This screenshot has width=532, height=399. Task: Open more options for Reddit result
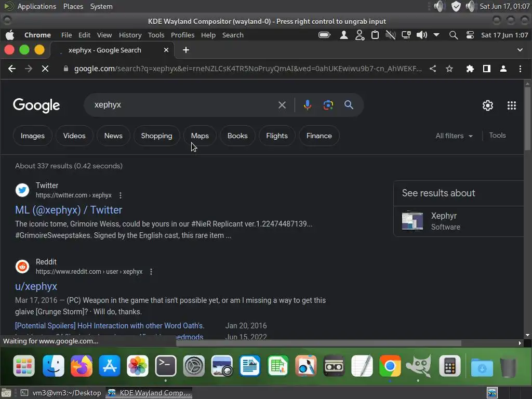pos(151,272)
